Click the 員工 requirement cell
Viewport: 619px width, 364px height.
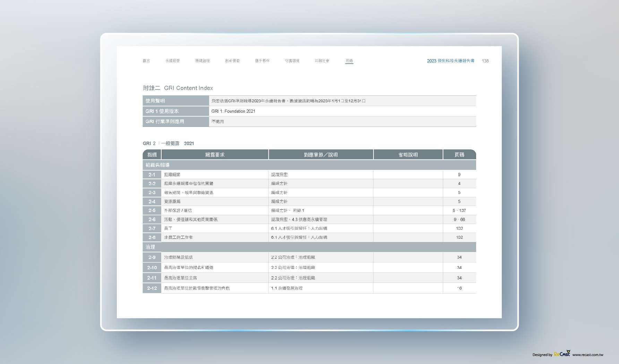(215, 228)
